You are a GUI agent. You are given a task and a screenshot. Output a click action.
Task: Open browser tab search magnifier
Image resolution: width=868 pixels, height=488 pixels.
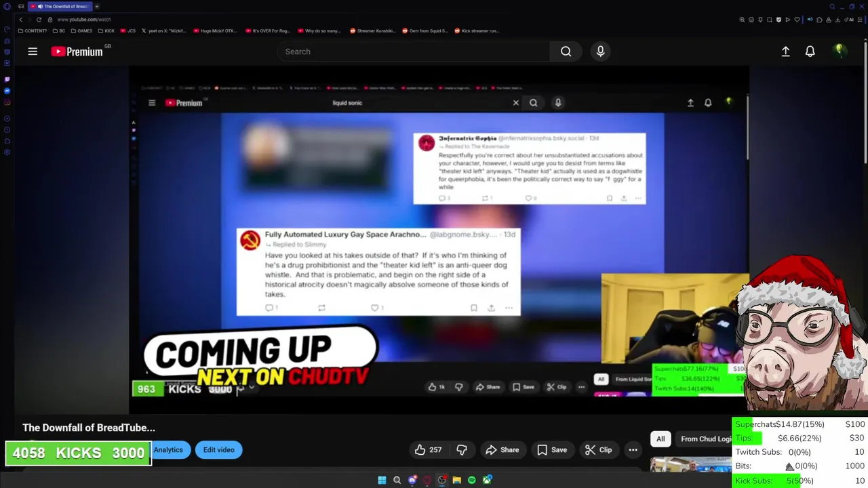tap(832, 6)
